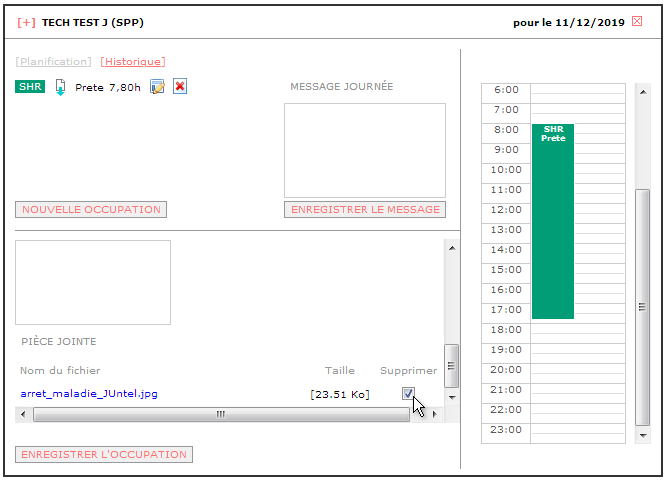Close the dialog with the red X box

[x=637, y=21]
